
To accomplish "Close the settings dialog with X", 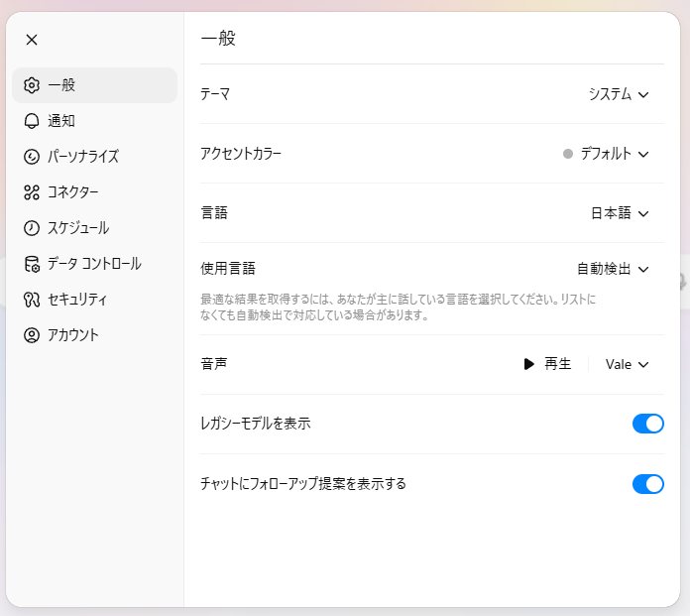I will tap(32, 40).
